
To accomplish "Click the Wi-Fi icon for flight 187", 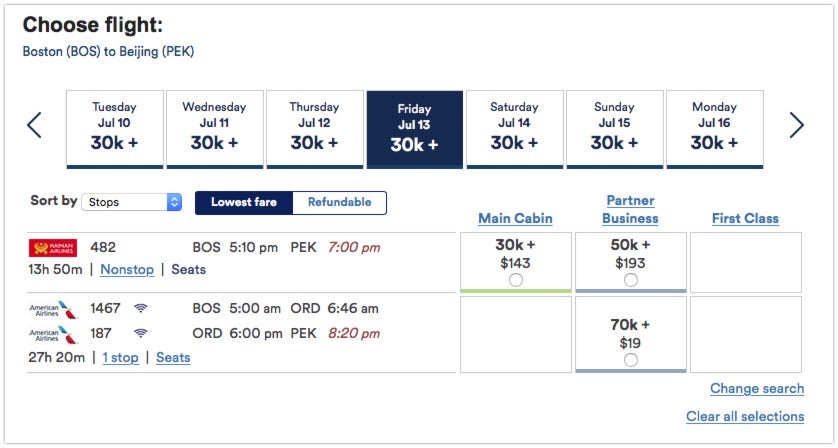I will pos(140,333).
